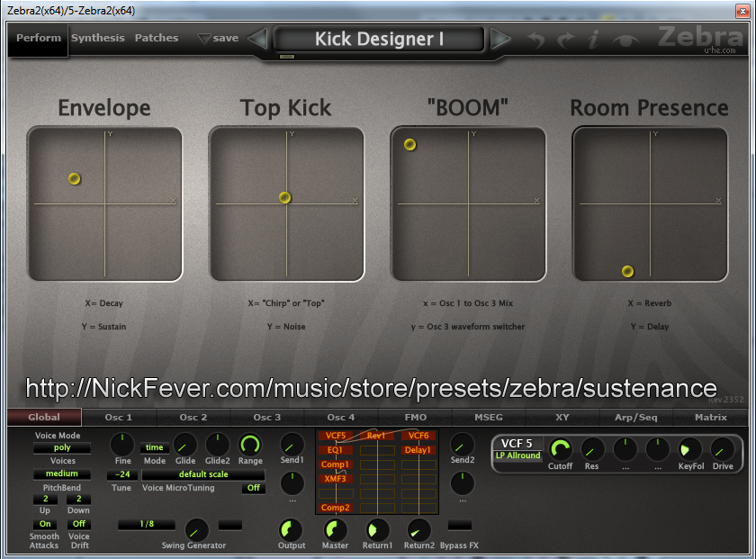Open the Arp/Seq tab

click(636, 417)
